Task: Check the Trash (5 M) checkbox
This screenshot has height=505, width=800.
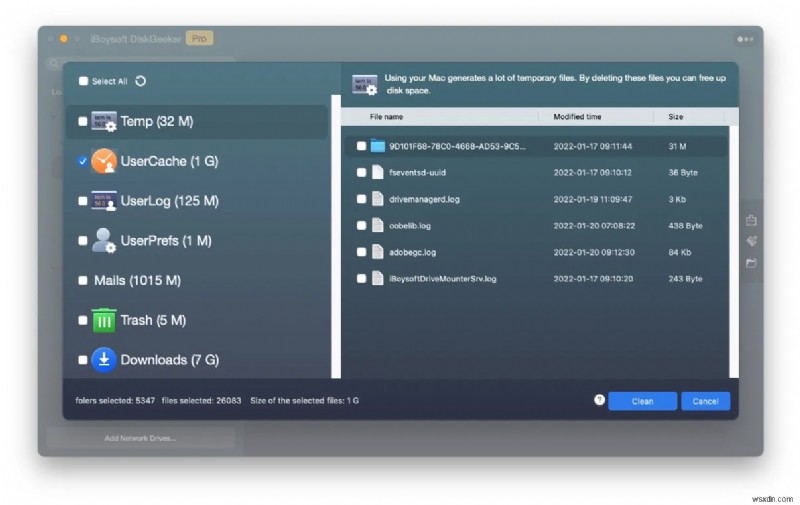Action: pos(83,320)
